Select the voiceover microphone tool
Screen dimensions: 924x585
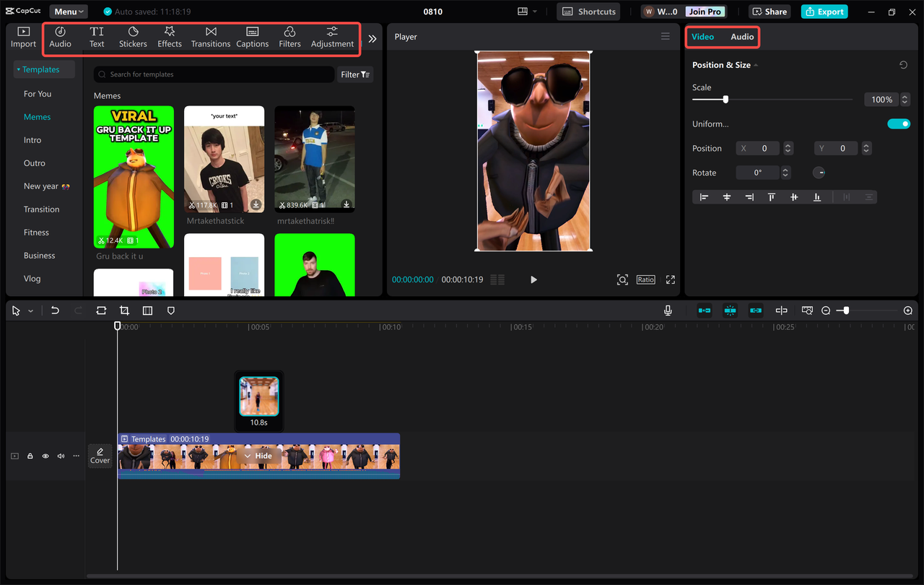tap(668, 311)
